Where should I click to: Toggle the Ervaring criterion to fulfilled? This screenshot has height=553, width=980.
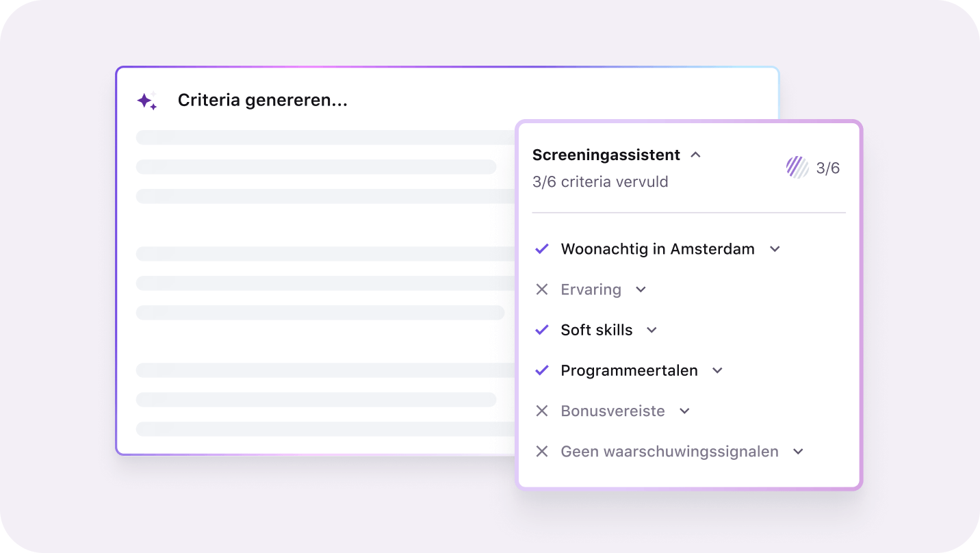[541, 289]
